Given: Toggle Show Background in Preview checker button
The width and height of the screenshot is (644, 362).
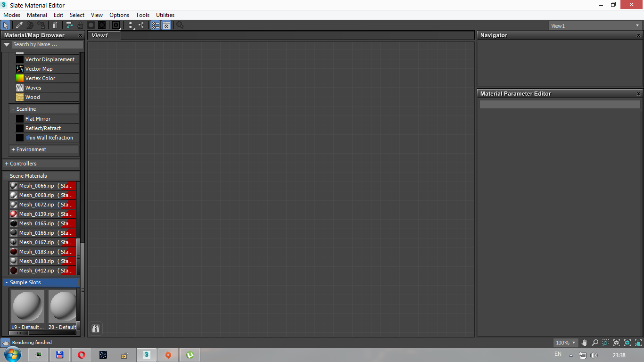Looking at the screenshot, I should (101, 25).
